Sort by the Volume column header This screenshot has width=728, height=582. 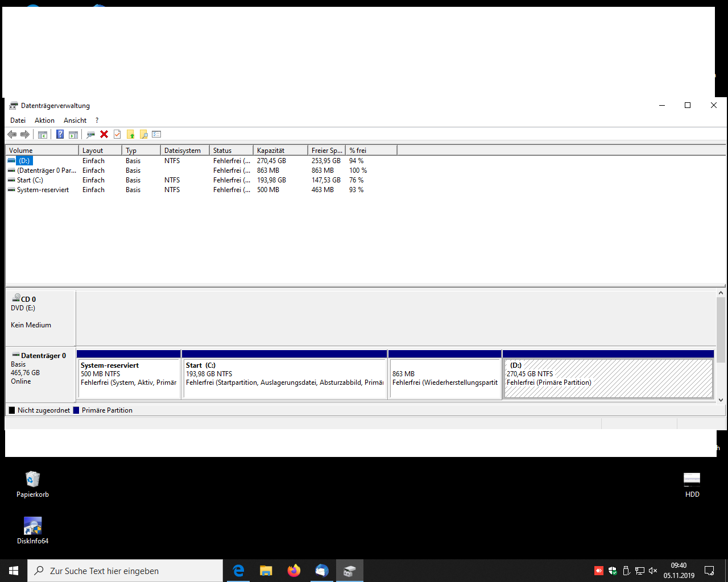tap(42, 151)
